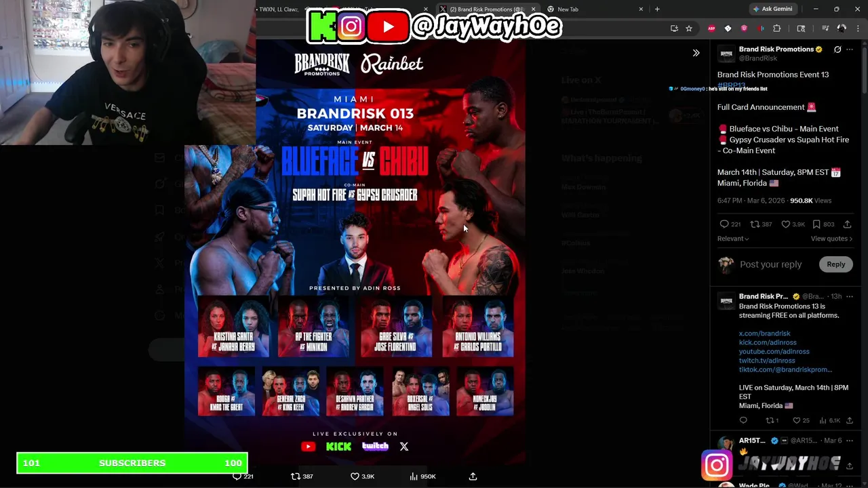The height and width of the screenshot is (488, 868).
Task: Open kick.com/adinross link
Action: click(x=768, y=342)
